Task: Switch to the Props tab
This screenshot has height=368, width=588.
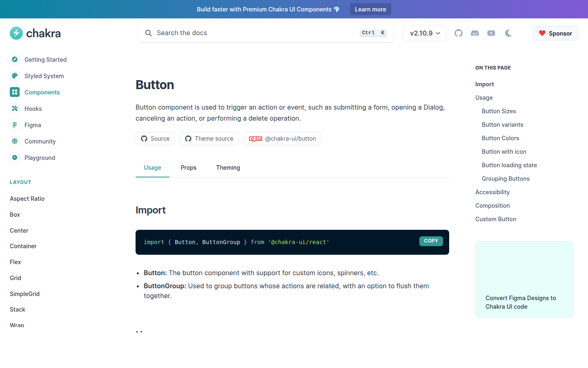Action: 188,168
